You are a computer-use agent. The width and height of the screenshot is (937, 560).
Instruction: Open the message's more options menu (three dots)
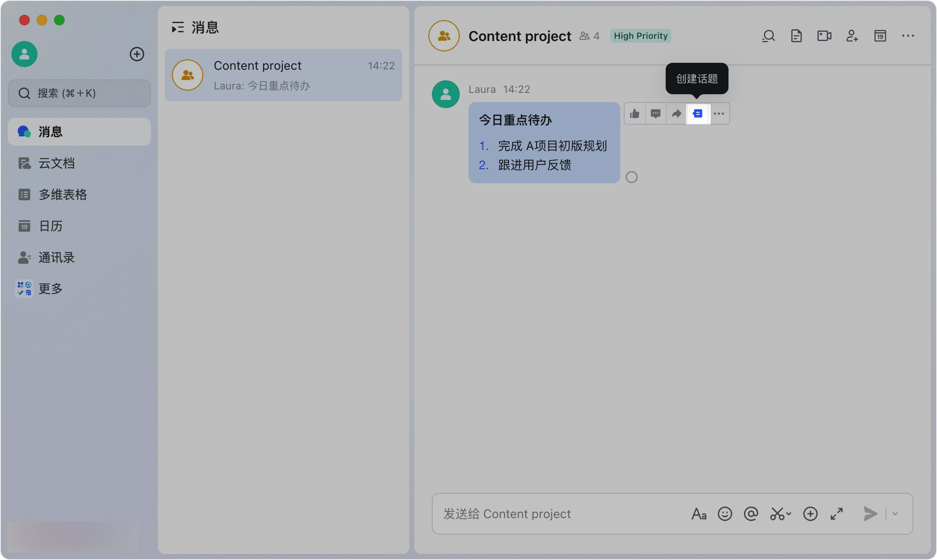[719, 114]
